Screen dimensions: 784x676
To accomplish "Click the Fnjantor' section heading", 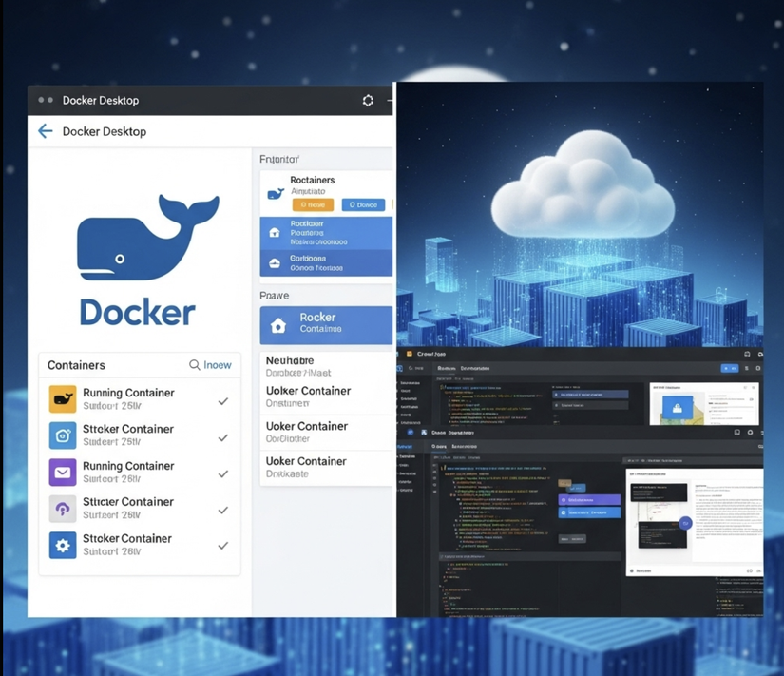I will point(279,159).
